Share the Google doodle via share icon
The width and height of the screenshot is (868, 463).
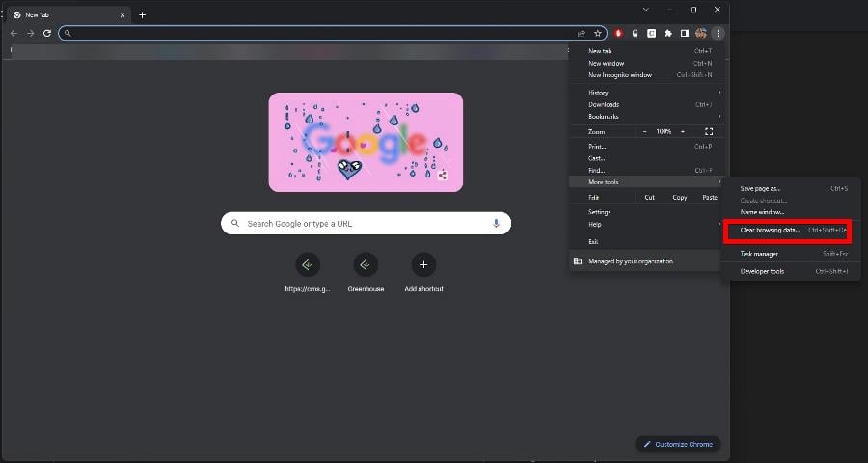(x=442, y=177)
